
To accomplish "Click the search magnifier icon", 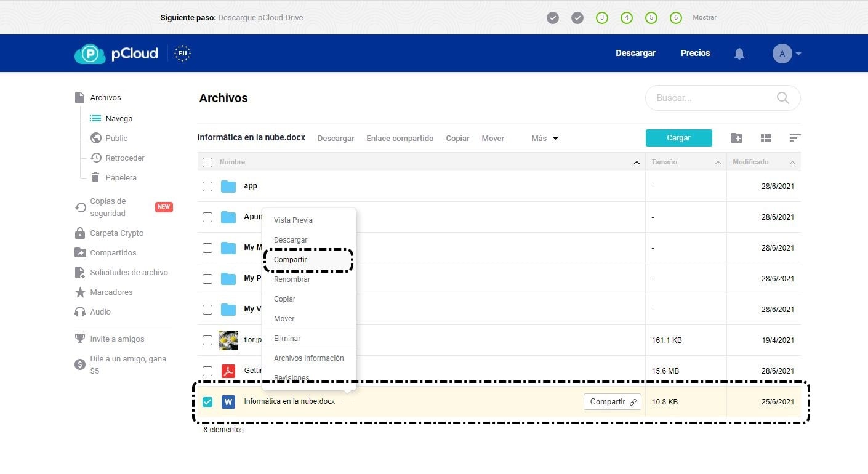I will click(x=783, y=98).
